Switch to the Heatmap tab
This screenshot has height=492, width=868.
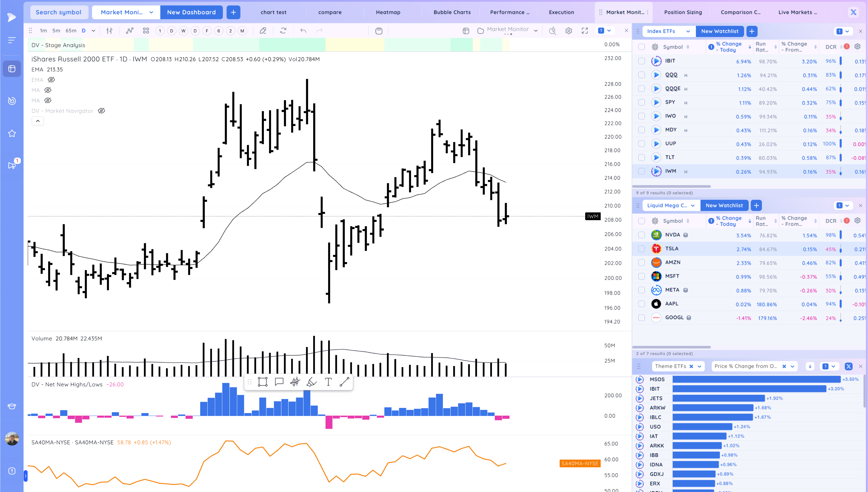(x=388, y=12)
